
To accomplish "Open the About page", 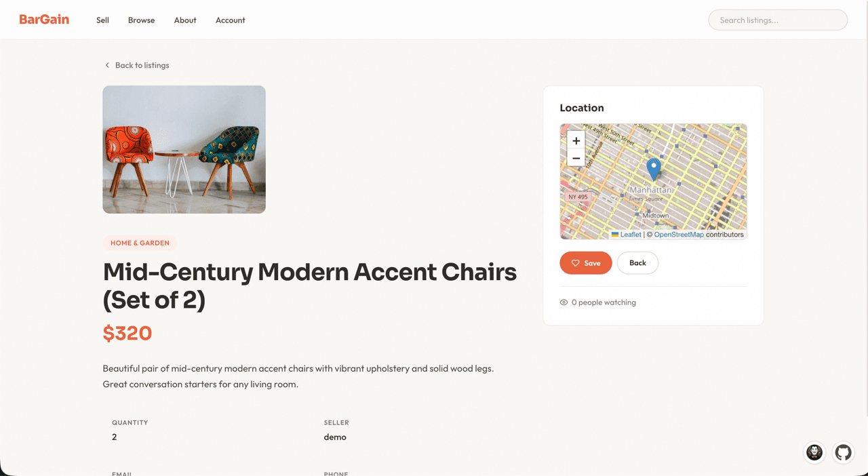I will (185, 20).
